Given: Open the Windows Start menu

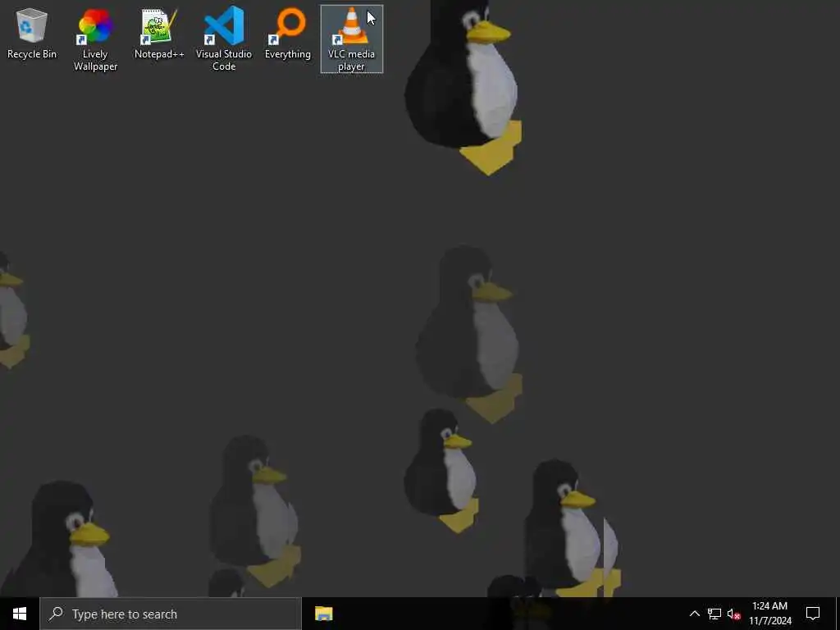Looking at the screenshot, I should click(20, 614).
